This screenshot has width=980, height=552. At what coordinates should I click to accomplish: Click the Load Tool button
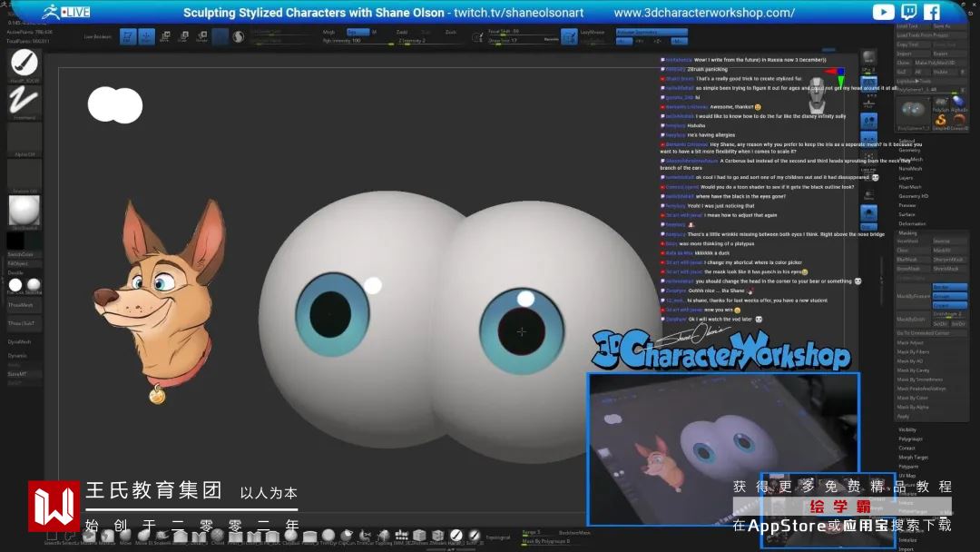tap(913, 26)
